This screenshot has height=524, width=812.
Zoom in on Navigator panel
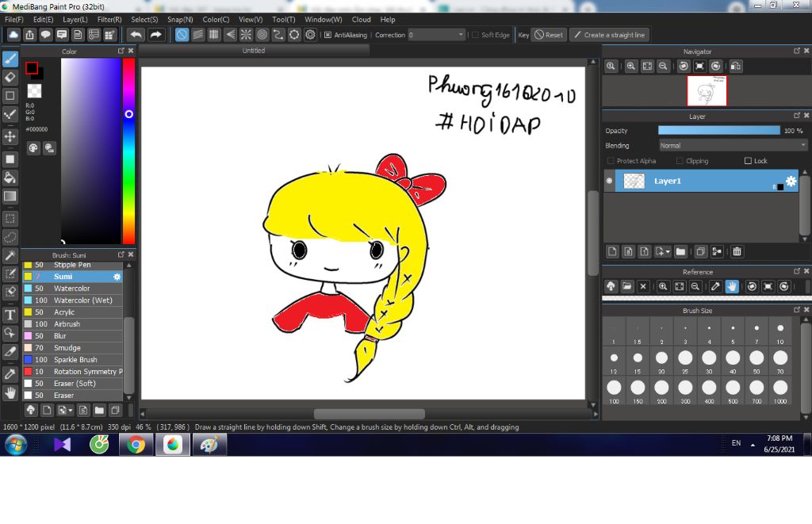coord(630,67)
